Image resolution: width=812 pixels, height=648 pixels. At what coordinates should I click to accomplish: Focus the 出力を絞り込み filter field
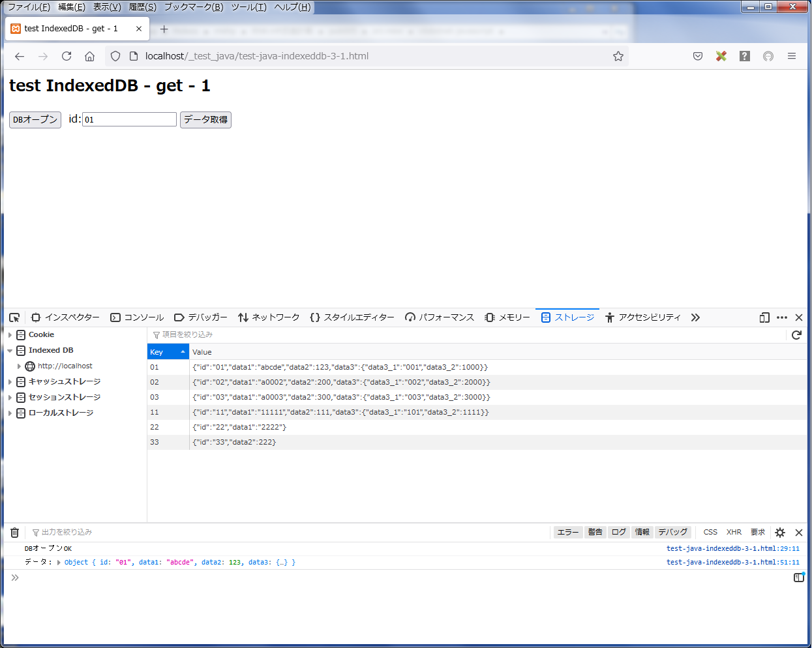287,533
